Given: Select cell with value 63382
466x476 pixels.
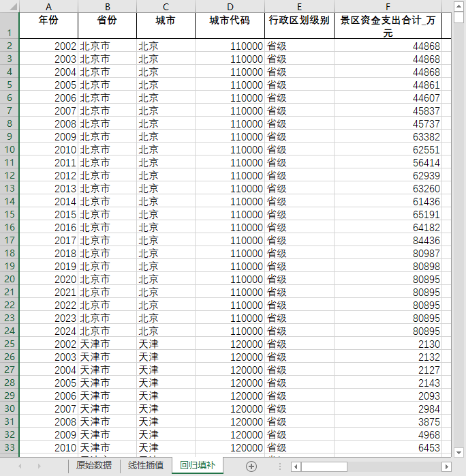Looking at the screenshot, I should pyautogui.click(x=388, y=136).
